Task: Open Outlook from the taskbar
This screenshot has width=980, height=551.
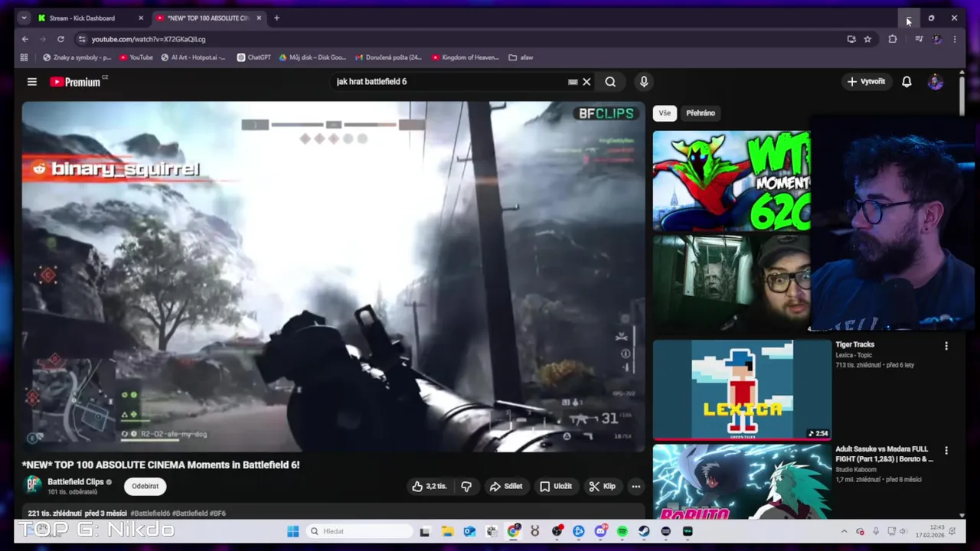Action: [x=469, y=531]
